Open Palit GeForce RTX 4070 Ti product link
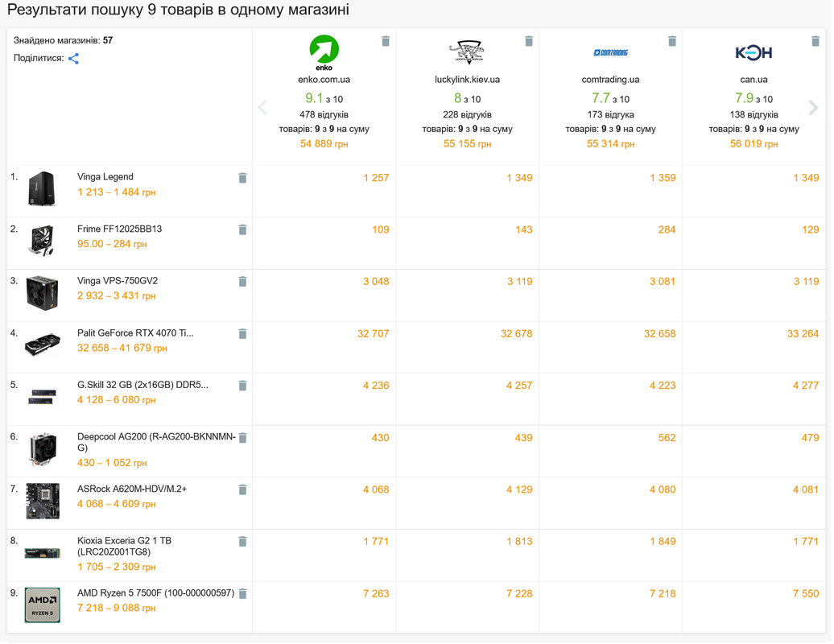This screenshot has width=834, height=644. click(x=135, y=333)
